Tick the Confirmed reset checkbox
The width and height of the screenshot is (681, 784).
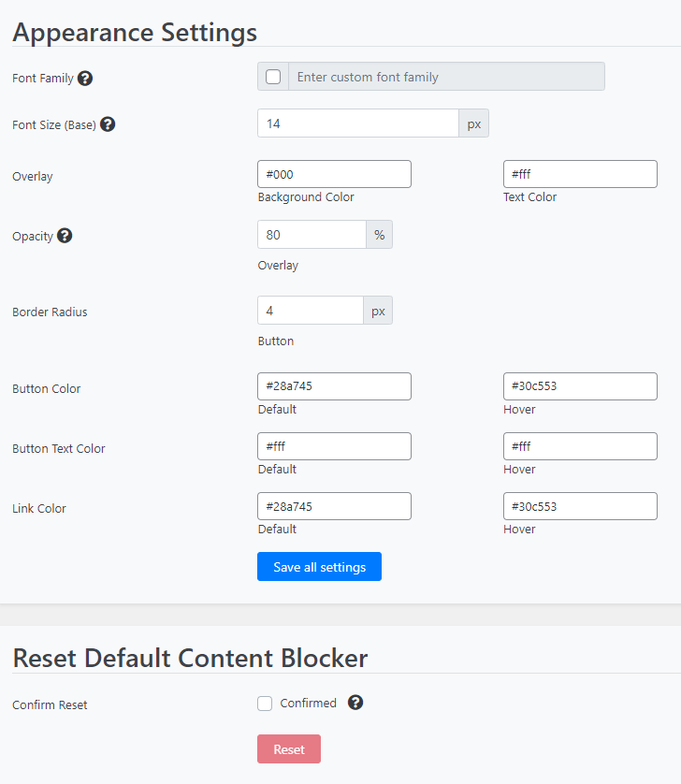265,704
